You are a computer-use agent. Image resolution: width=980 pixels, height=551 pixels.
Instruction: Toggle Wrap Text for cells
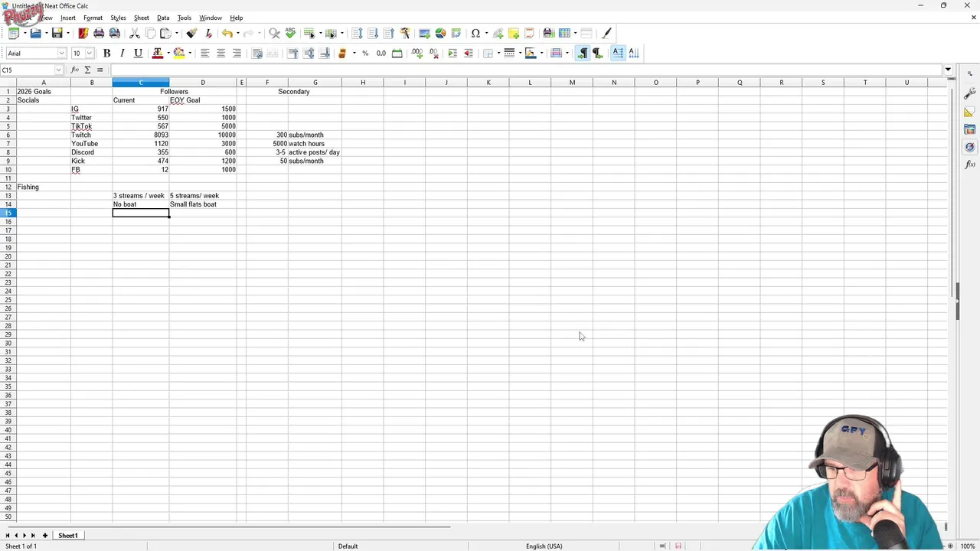[x=257, y=53]
